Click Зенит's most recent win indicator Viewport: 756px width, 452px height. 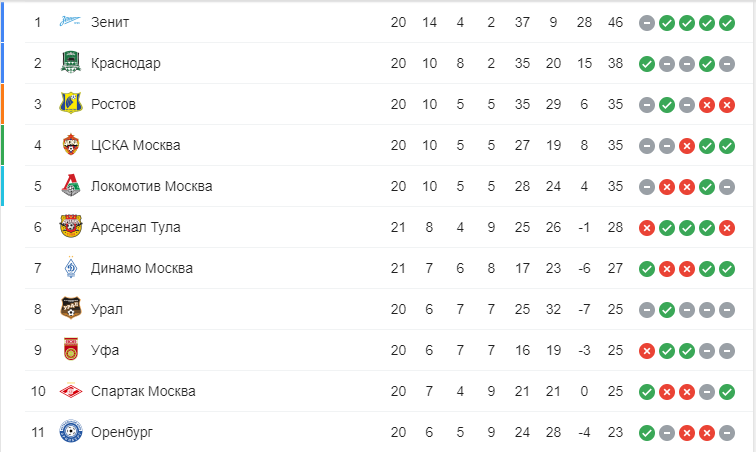[x=727, y=23]
